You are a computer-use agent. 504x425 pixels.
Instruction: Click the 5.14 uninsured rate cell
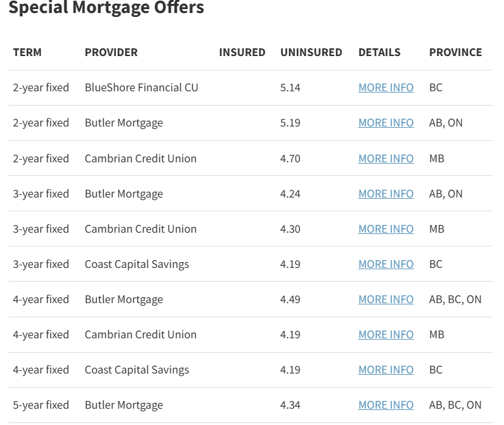tap(290, 87)
